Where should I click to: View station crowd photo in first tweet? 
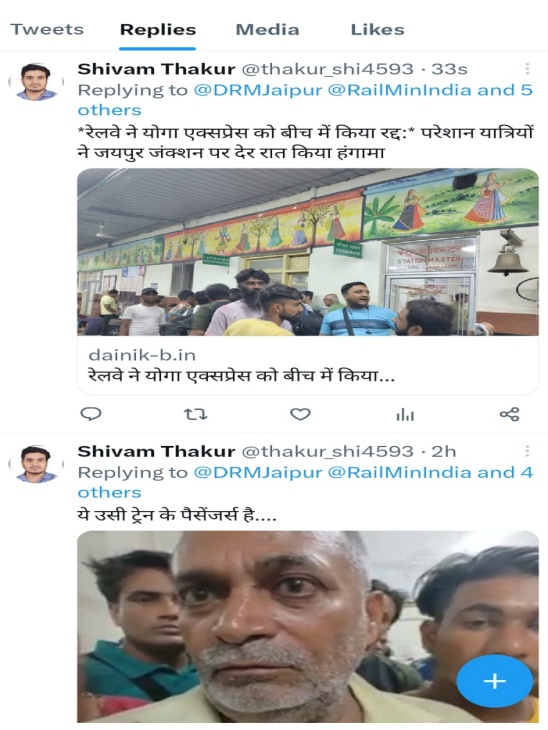coord(308,252)
